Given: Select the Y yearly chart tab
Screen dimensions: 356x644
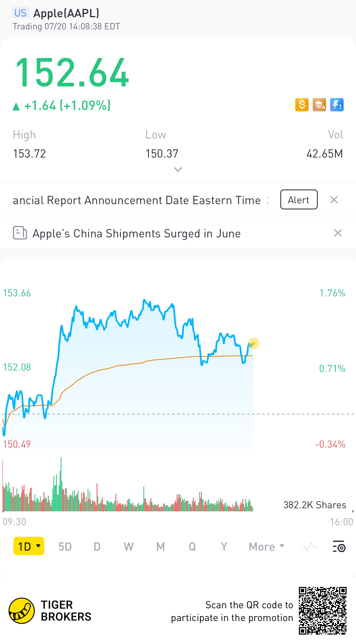Looking at the screenshot, I should (224, 547).
